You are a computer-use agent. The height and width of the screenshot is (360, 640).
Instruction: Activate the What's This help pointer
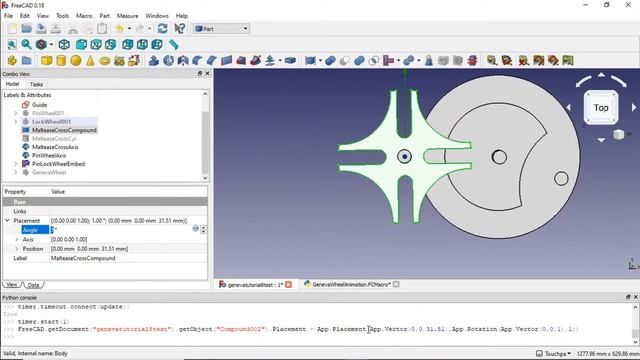click(x=180, y=29)
